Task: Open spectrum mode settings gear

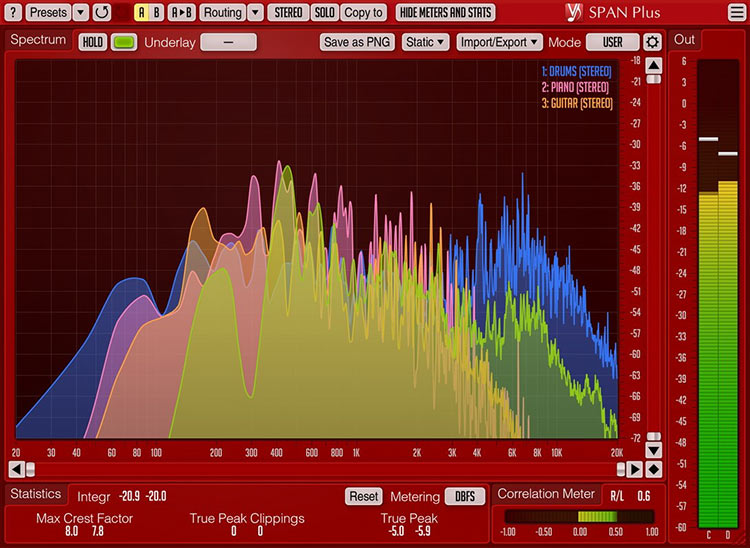Action: click(652, 42)
